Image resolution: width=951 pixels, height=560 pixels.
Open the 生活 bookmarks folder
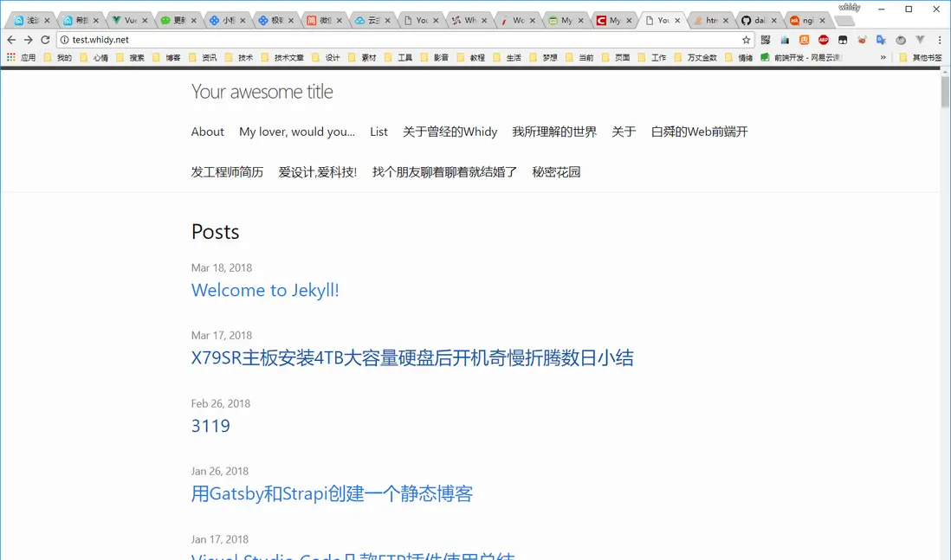click(x=507, y=58)
